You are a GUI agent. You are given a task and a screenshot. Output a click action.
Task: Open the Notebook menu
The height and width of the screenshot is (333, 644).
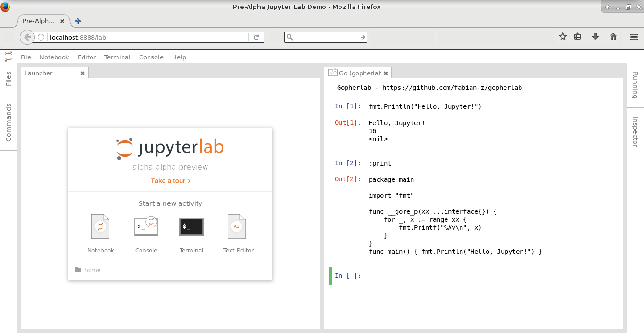coord(54,57)
